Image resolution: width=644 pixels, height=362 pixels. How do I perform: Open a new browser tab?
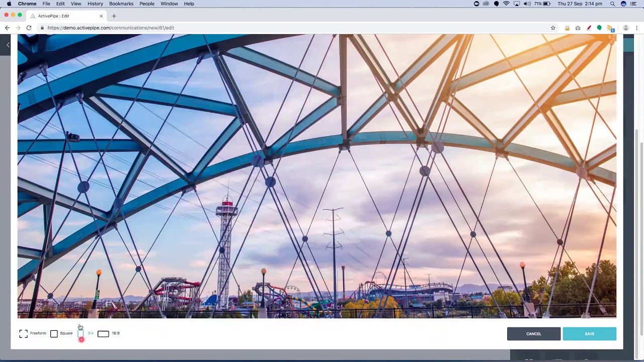point(114,16)
